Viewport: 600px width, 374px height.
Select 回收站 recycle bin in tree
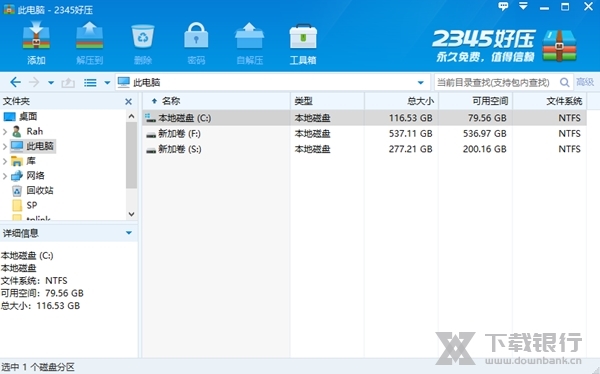tap(33, 191)
